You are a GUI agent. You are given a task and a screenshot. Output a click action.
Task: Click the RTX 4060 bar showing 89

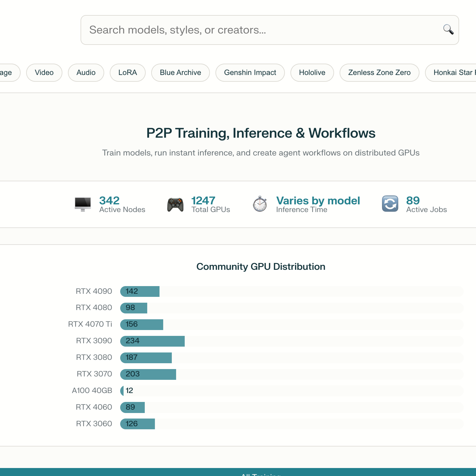click(132, 407)
